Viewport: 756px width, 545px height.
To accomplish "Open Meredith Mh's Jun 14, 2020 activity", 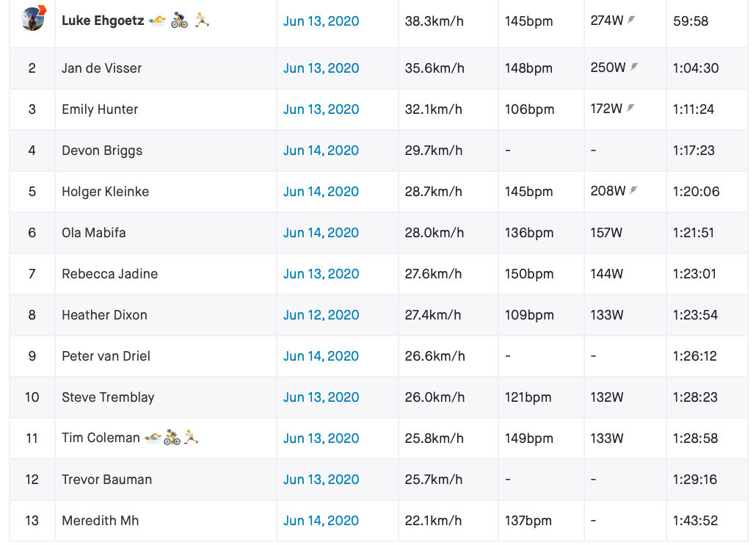I will click(321, 521).
